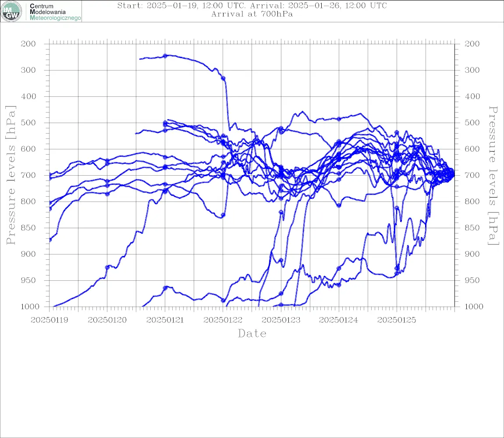
Task: Click the trajectory marker near 810 hPa on 20250124
Action: point(339,205)
